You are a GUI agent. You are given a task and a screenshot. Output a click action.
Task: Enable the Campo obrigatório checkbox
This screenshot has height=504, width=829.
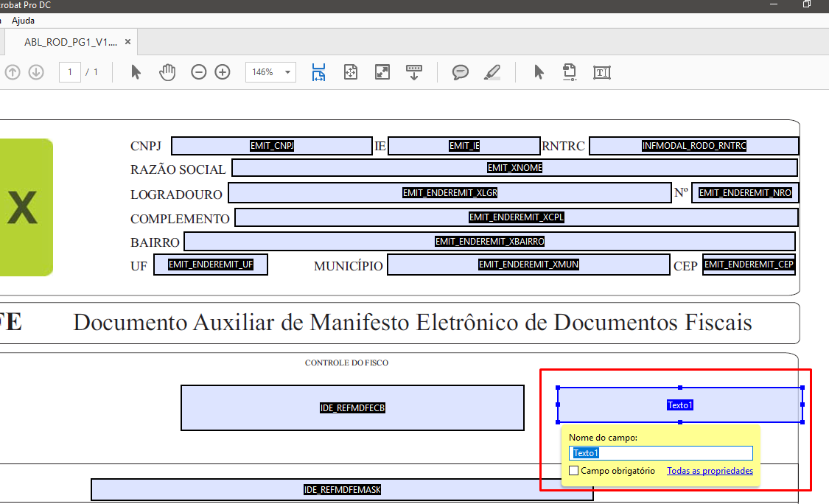574,471
